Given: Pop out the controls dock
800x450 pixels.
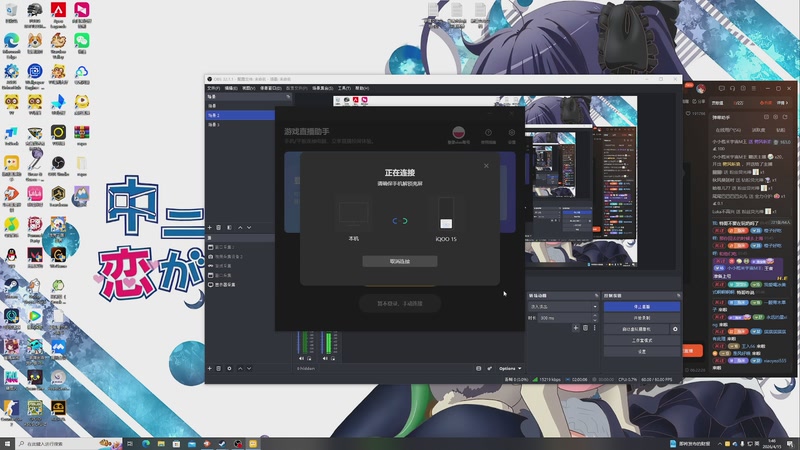Looking at the screenshot, I should click(678, 295).
